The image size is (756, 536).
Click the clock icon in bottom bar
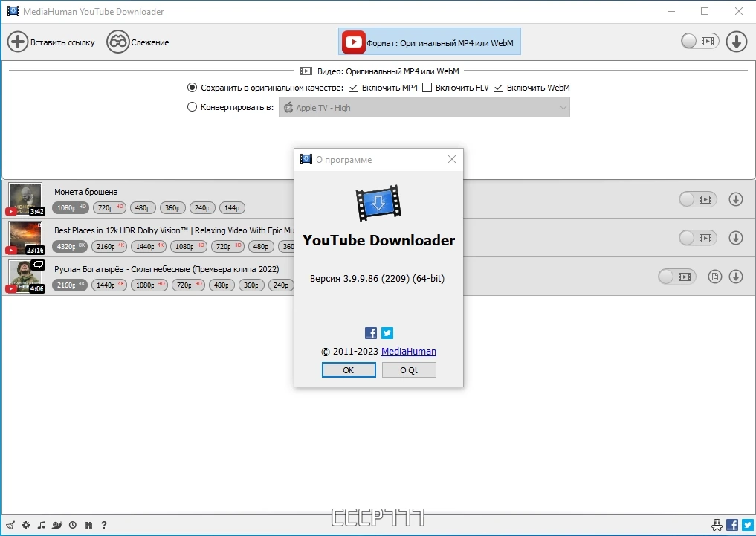pos(73,525)
